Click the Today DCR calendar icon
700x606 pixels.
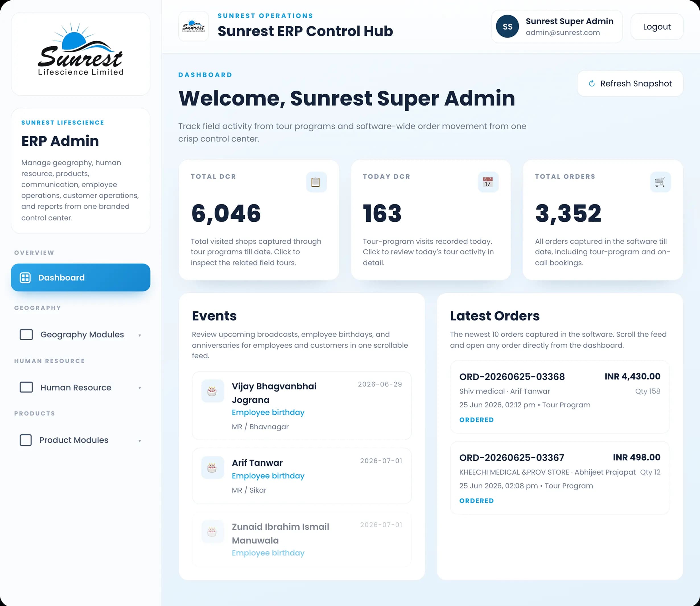(488, 182)
